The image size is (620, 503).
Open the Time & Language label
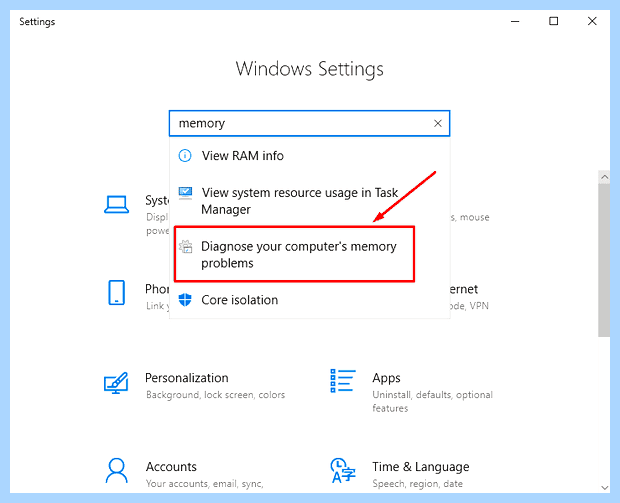click(421, 467)
